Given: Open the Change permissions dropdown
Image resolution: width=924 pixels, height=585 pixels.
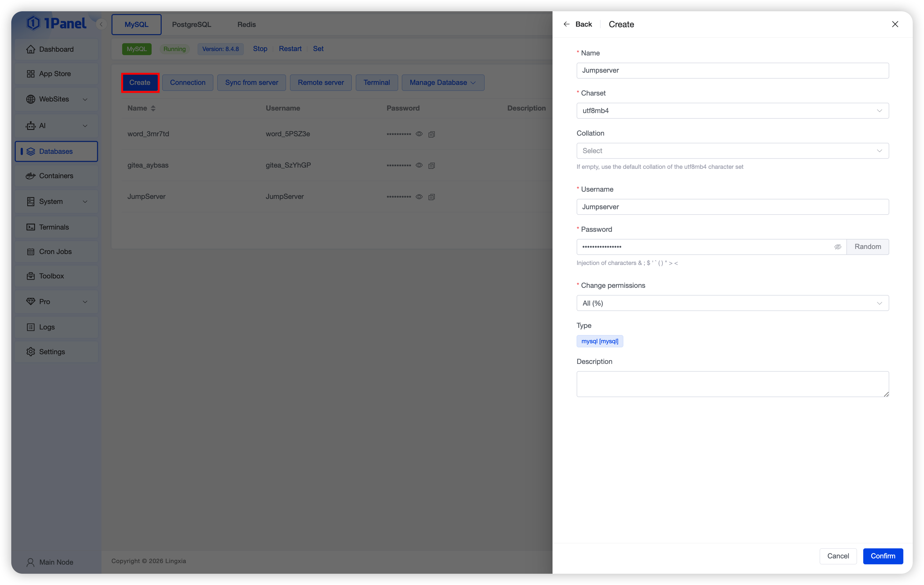Looking at the screenshot, I should tap(732, 303).
